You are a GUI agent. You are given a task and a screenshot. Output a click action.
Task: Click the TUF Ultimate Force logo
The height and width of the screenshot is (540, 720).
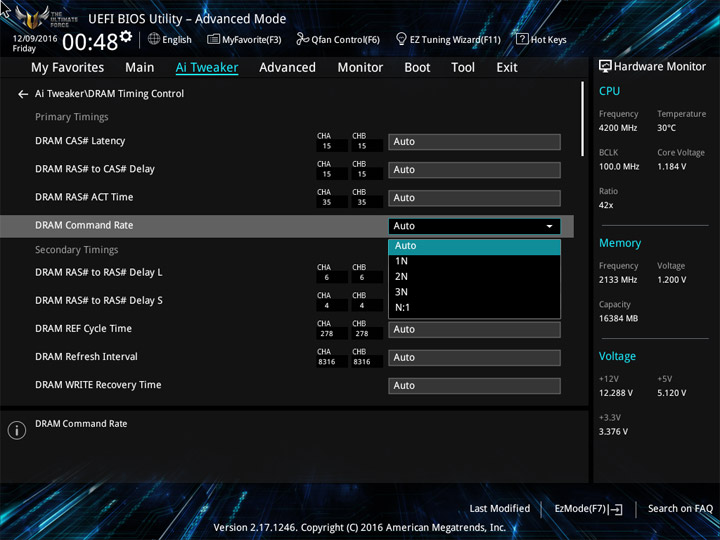tap(46, 18)
